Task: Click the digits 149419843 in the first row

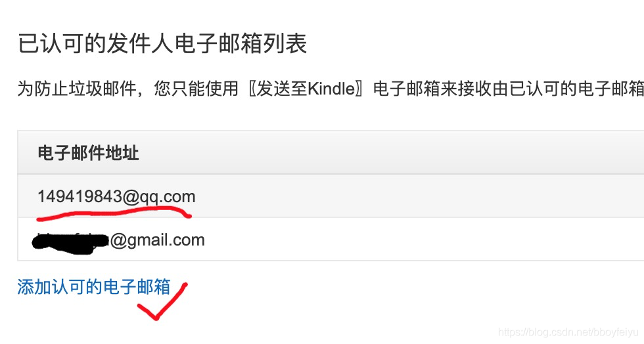Action: pos(80,197)
